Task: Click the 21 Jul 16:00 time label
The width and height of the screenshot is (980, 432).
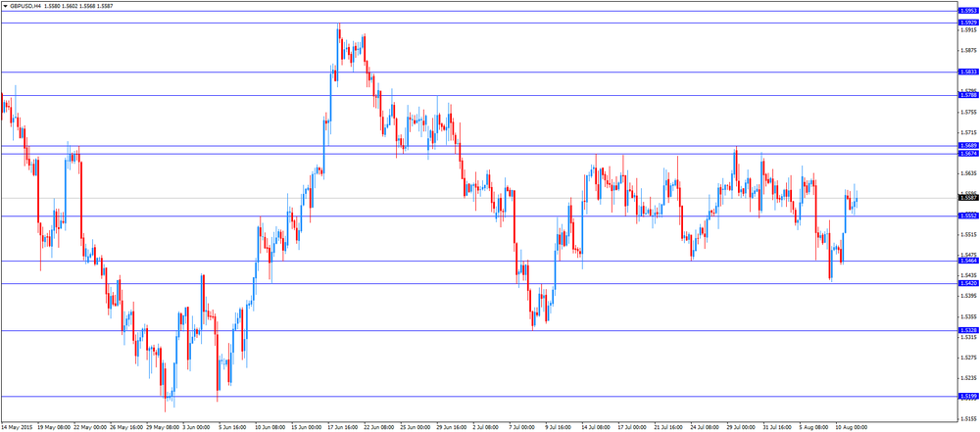Action: click(x=668, y=428)
